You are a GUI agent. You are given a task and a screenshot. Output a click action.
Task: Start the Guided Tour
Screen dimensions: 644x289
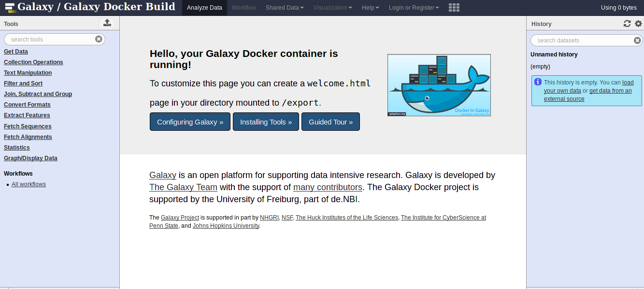tap(330, 122)
